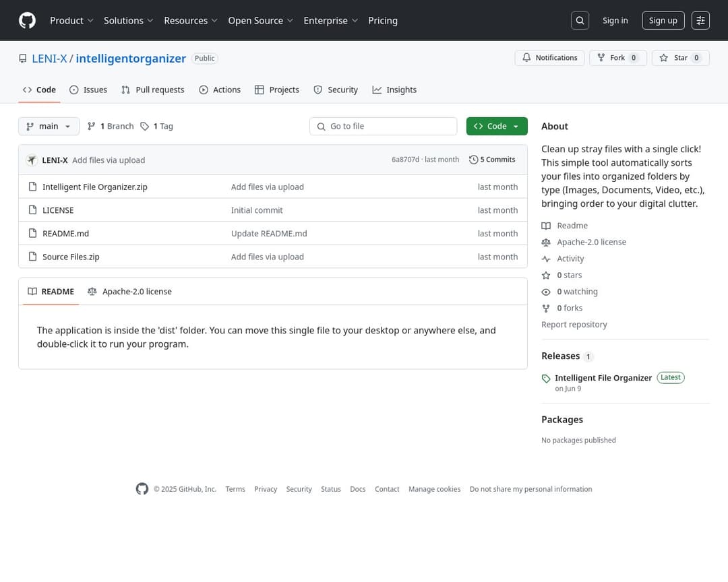This screenshot has width=728, height=582.
Task: Click the tag icon beside 1 Tag
Action: point(144,126)
